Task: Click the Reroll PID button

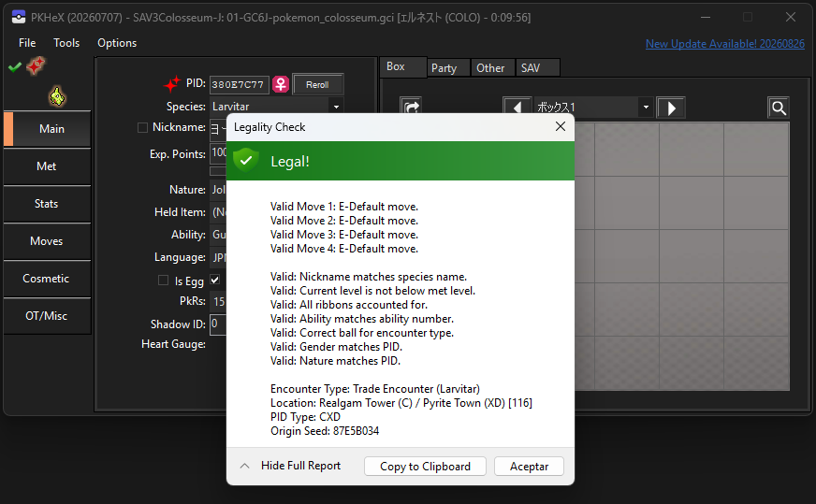Action: point(317,84)
